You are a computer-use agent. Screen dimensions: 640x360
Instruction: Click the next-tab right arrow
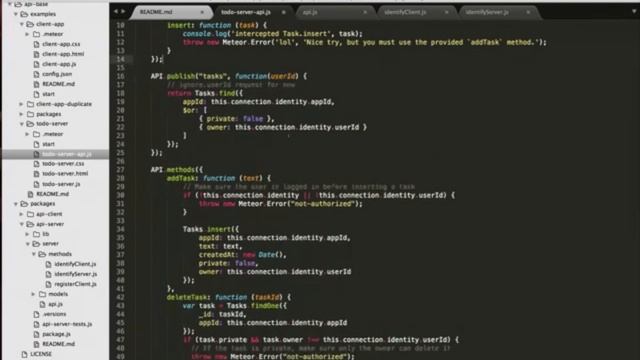123,11
